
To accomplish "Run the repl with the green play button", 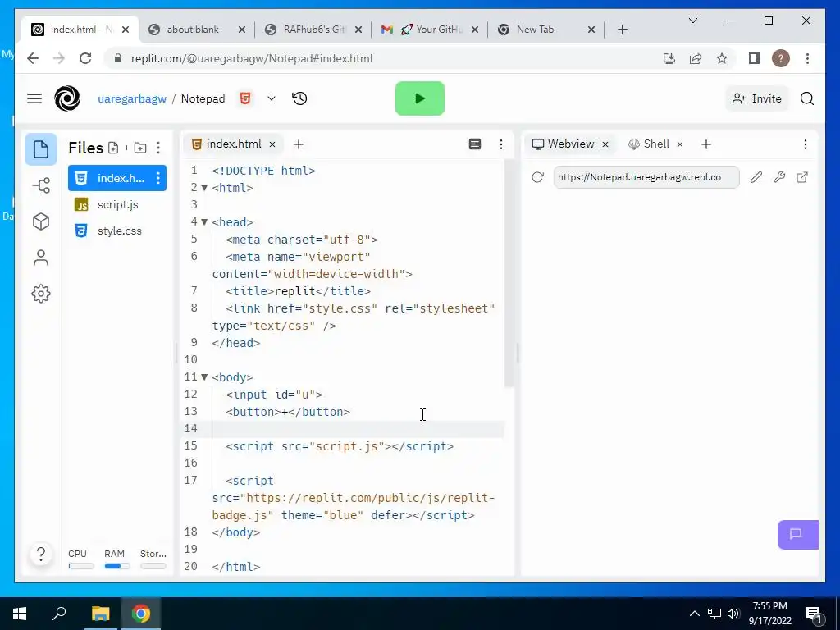I will click(419, 98).
